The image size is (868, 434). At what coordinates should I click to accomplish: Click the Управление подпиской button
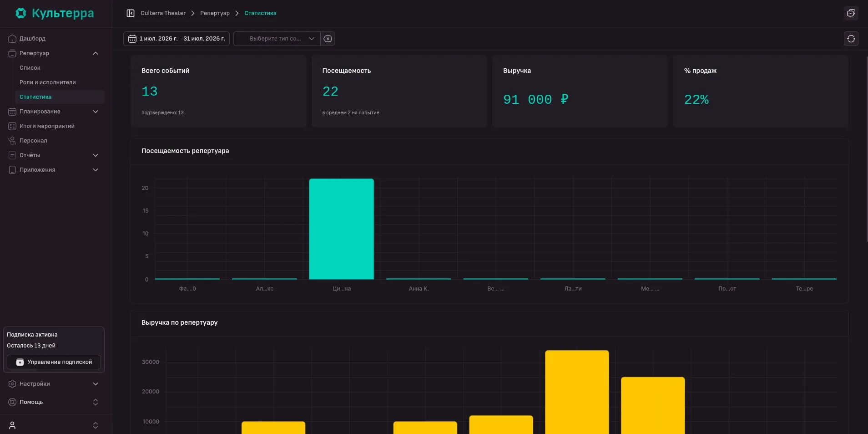54,362
